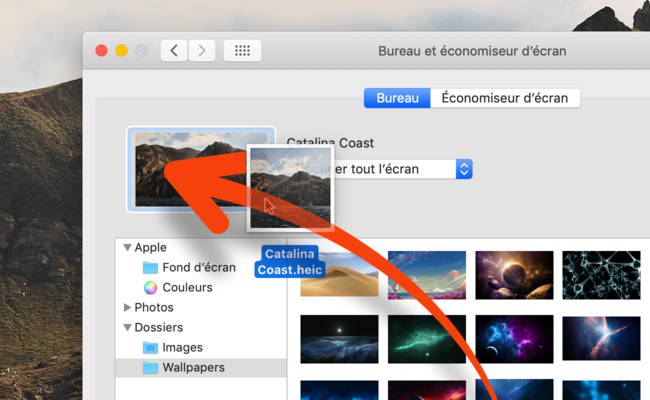Close the window with the red button
Viewport: 650px width, 400px height.
click(102, 51)
